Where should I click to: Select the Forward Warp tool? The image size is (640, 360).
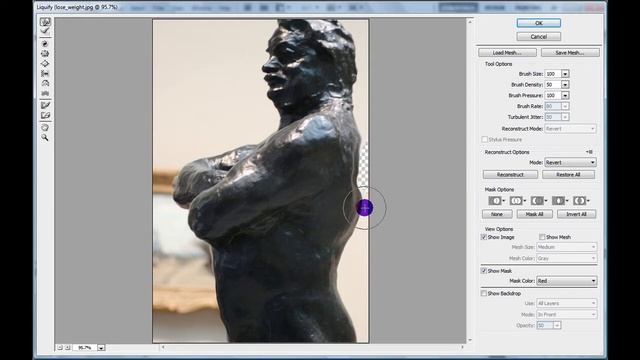click(x=45, y=22)
